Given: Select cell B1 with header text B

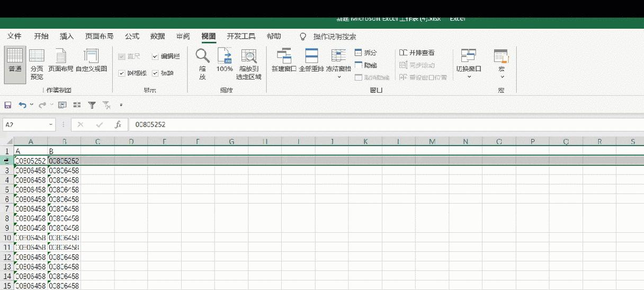Looking at the screenshot, I should (x=64, y=151).
